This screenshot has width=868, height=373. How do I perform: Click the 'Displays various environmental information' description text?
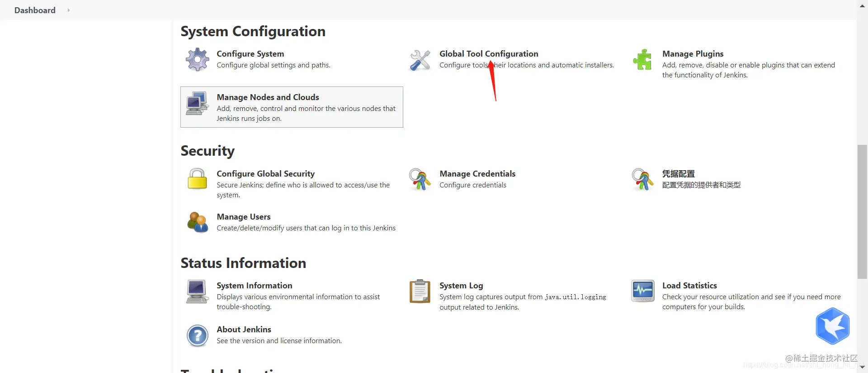coord(298,302)
